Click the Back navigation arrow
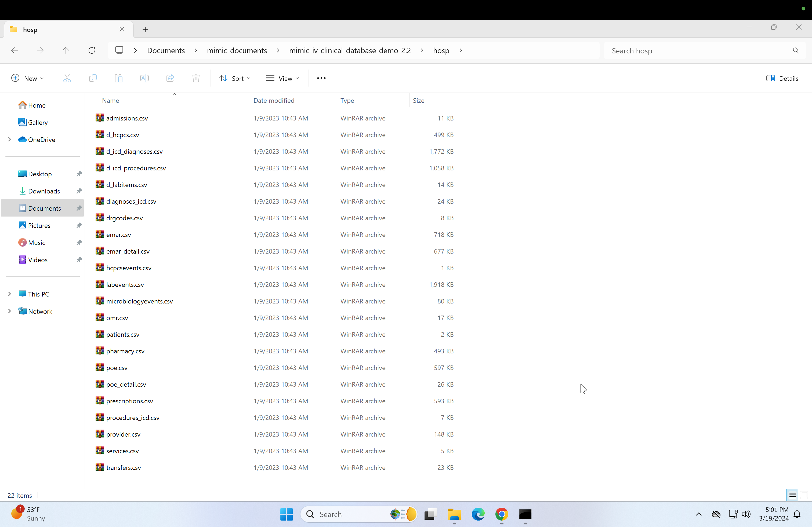The image size is (812, 527). pyautogui.click(x=14, y=50)
